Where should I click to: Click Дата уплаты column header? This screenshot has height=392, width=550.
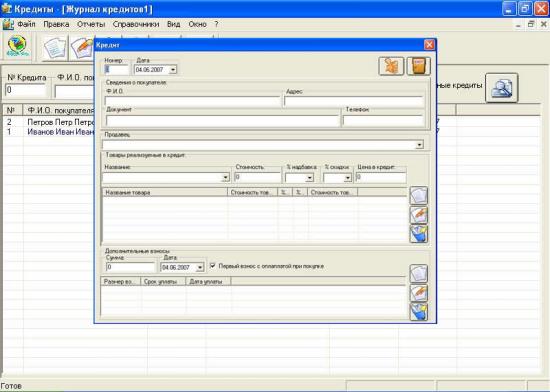point(208,282)
